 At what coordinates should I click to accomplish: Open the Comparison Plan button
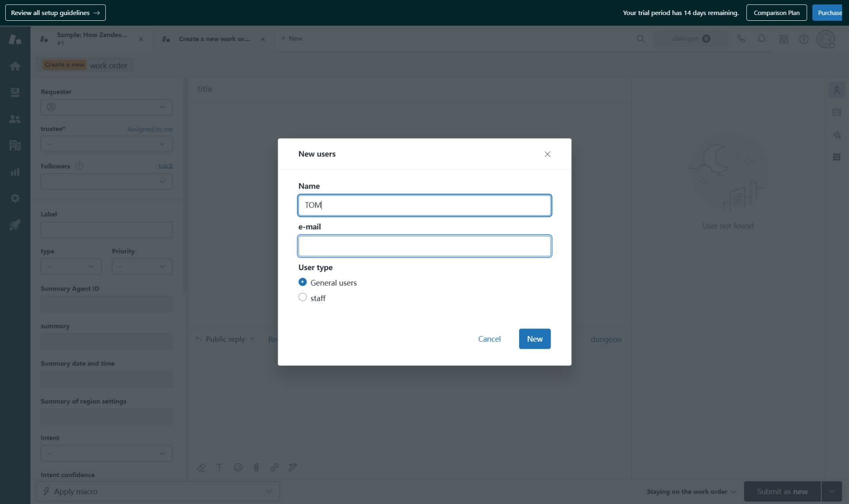(776, 13)
